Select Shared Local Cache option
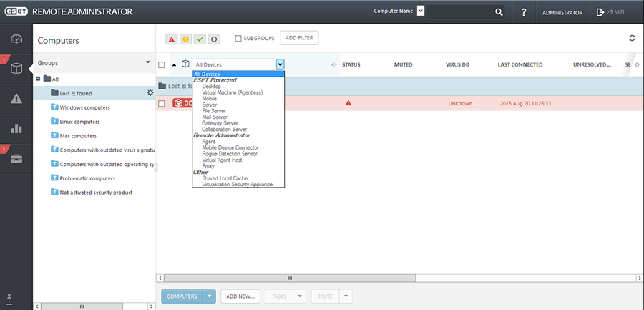This screenshot has width=644, height=310. pos(225,178)
